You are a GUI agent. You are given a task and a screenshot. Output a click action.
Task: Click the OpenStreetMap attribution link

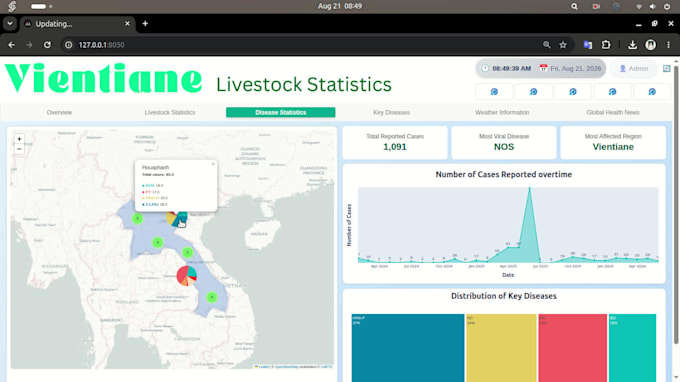(x=286, y=367)
